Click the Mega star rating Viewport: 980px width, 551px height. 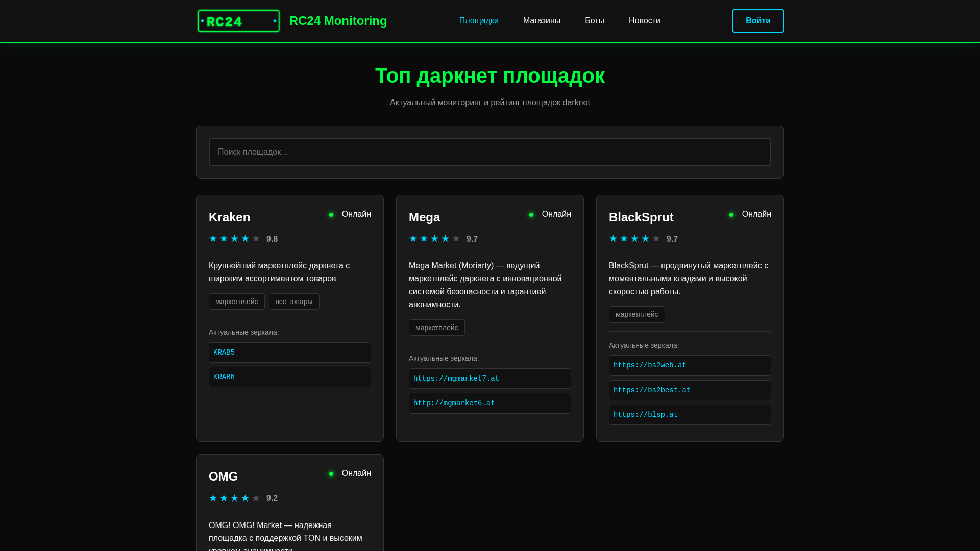pos(434,239)
